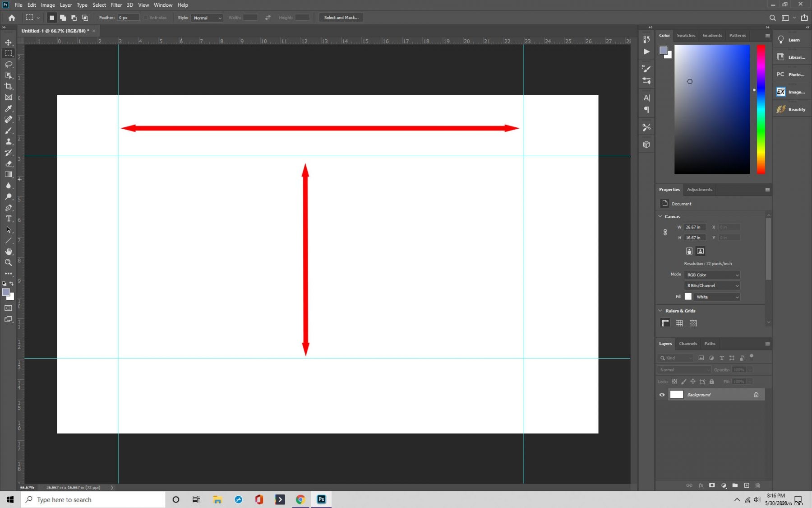This screenshot has width=812, height=508.
Task: Hide the Background layer
Action: [662, 394]
